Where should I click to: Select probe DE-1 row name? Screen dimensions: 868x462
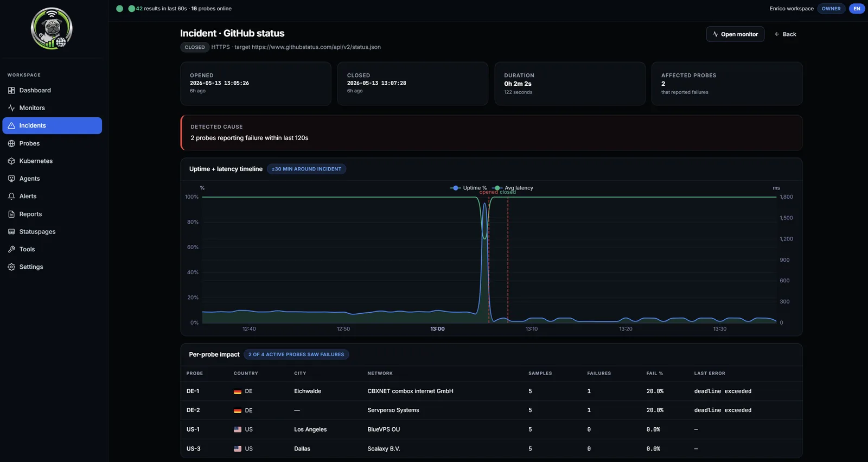pyautogui.click(x=193, y=391)
